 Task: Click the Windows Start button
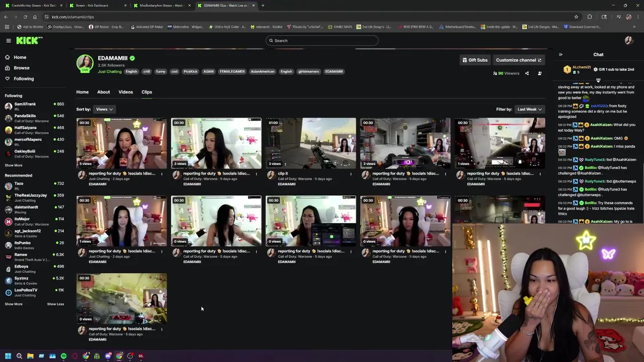click(8, 356)
